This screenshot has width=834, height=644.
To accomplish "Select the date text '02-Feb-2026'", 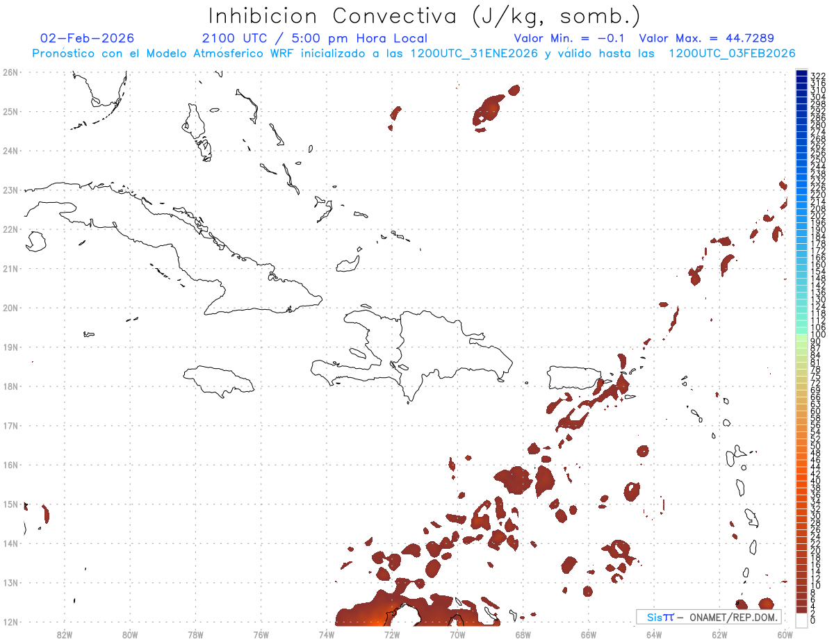I will point(88,38).
